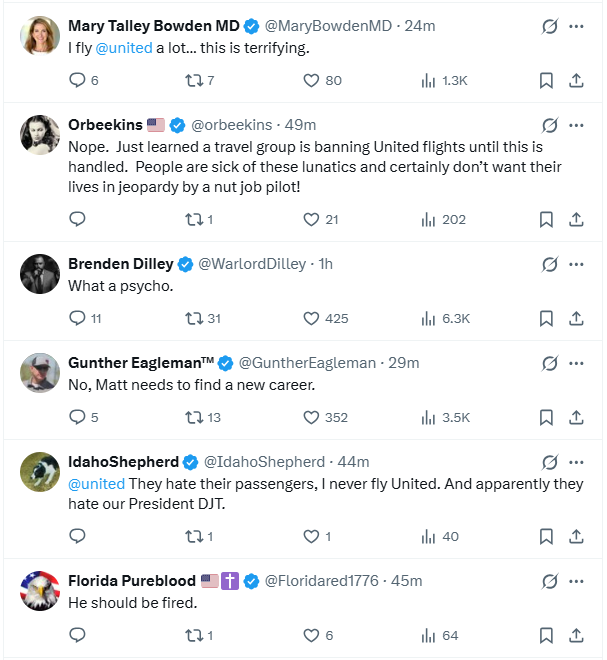This screenshot has height=660, width=607.
Task: Open more options on Mary Bowden's tweet
Action: (x=576, y=27)
